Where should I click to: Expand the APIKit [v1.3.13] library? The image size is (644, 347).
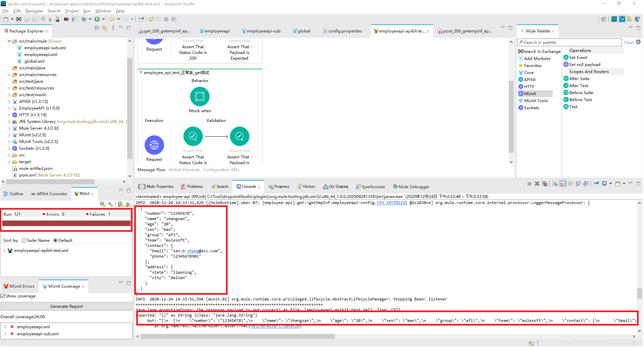(x=9, y=101)
